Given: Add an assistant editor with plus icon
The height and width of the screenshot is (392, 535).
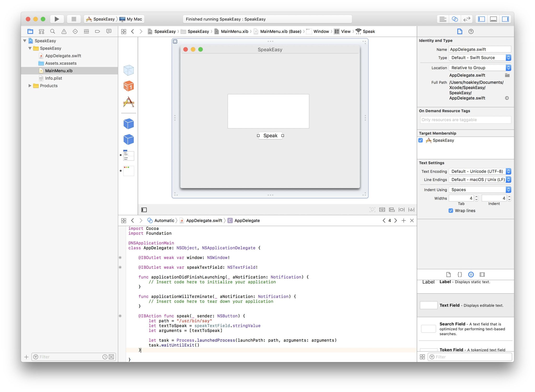Looking at the screenshot, I should point(404,220).
